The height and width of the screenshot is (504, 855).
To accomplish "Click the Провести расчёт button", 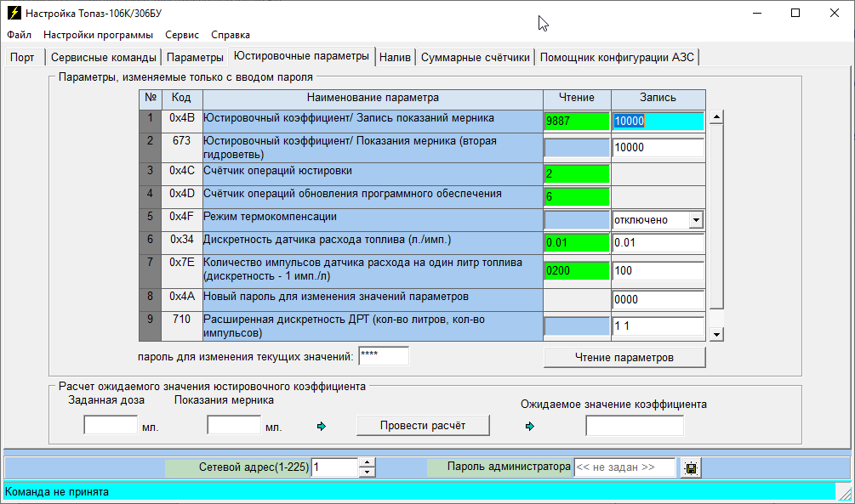I will point(423,426).
